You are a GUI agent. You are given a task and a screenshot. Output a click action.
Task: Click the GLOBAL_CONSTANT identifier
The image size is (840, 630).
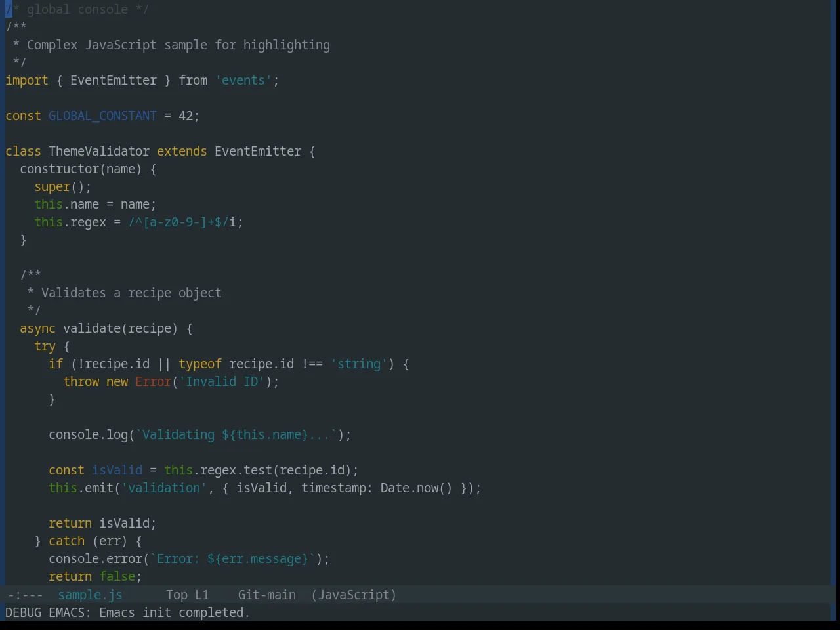pyautogui.click(x=102, y=115)
